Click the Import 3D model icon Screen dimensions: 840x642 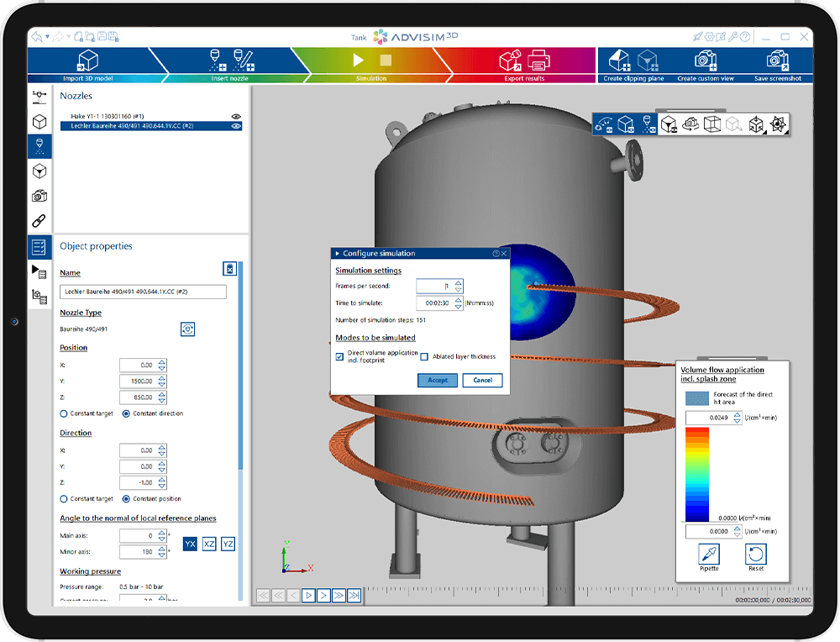[x=87, y=61]
